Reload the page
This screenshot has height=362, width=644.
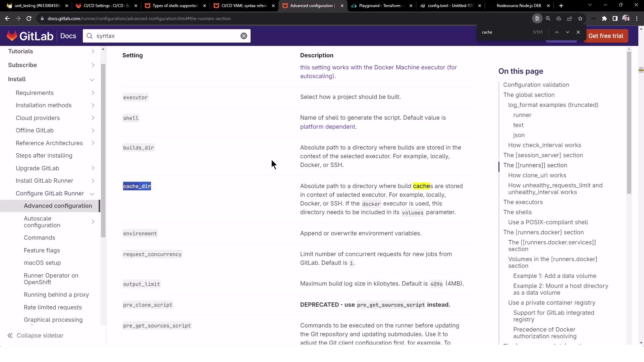pyautogui.click(x=29, y=19)
